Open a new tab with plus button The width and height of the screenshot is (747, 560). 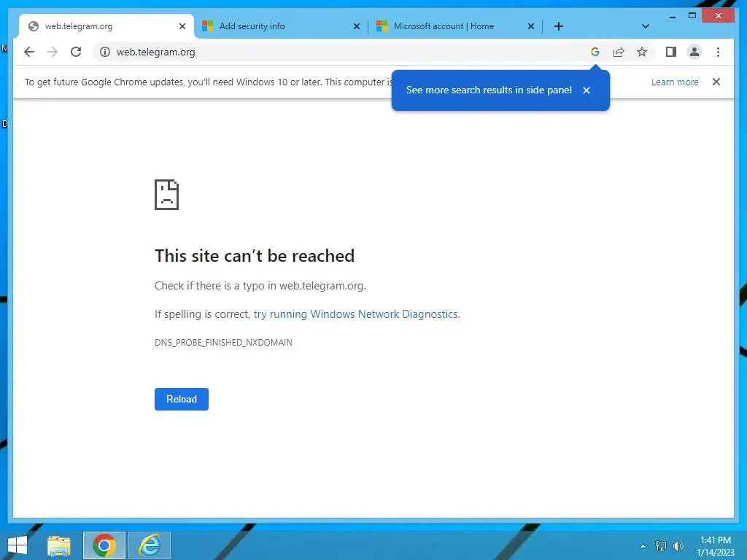click(559, 26)
